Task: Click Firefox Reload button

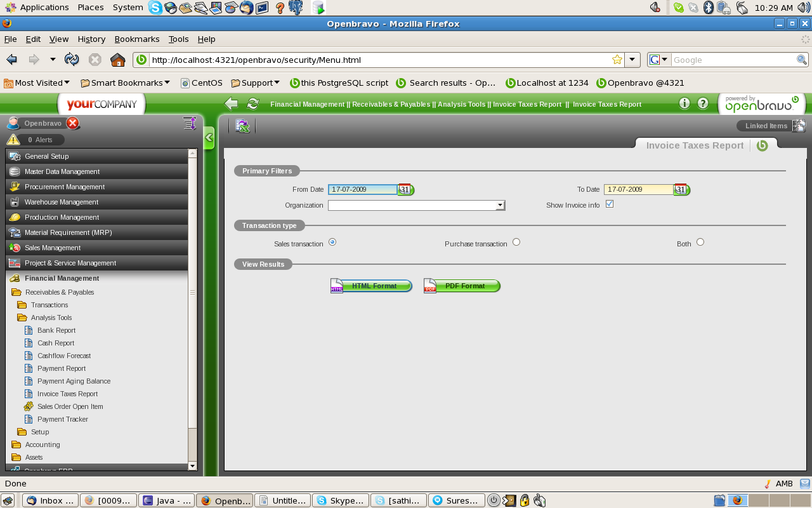Action: tap(72, 60)
